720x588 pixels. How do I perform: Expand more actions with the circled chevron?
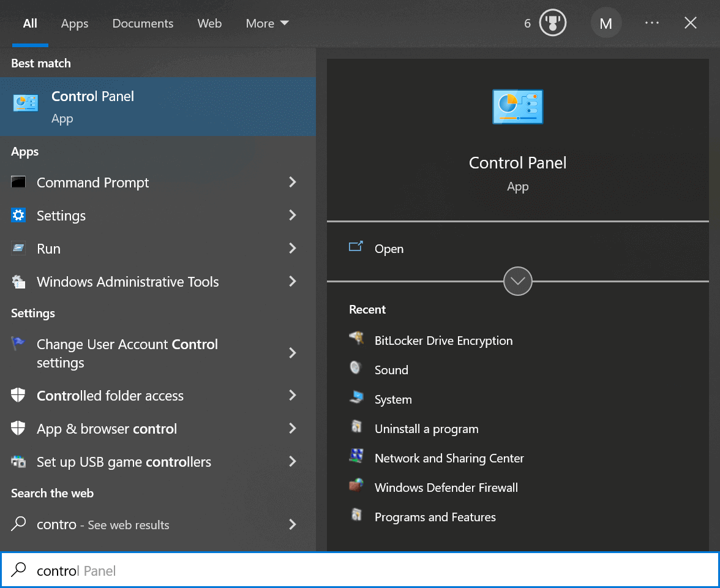tap(517, 281)
